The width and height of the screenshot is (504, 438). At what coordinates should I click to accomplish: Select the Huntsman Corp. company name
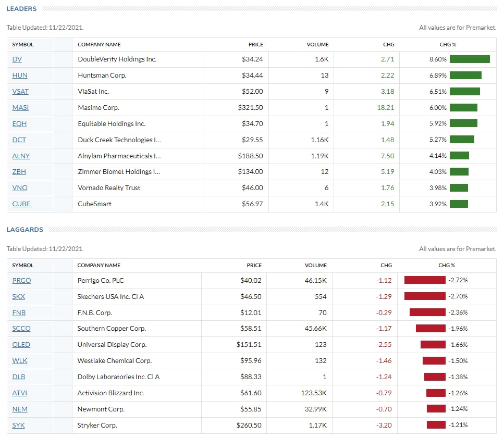click(102, 75)
